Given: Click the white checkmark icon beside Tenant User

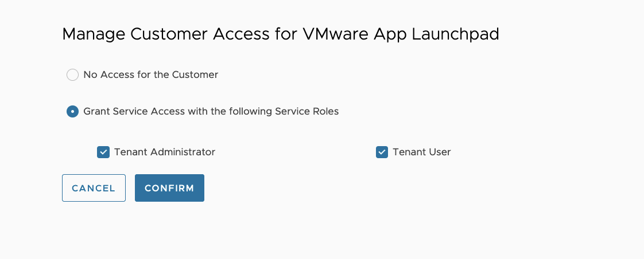Looking at the screenshot, I should (382, 152).
